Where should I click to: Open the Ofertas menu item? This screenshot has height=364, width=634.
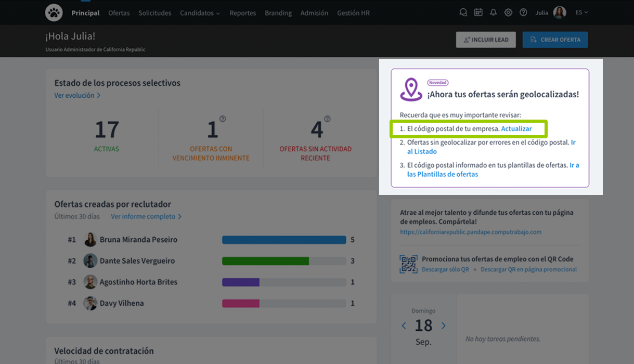119,13
